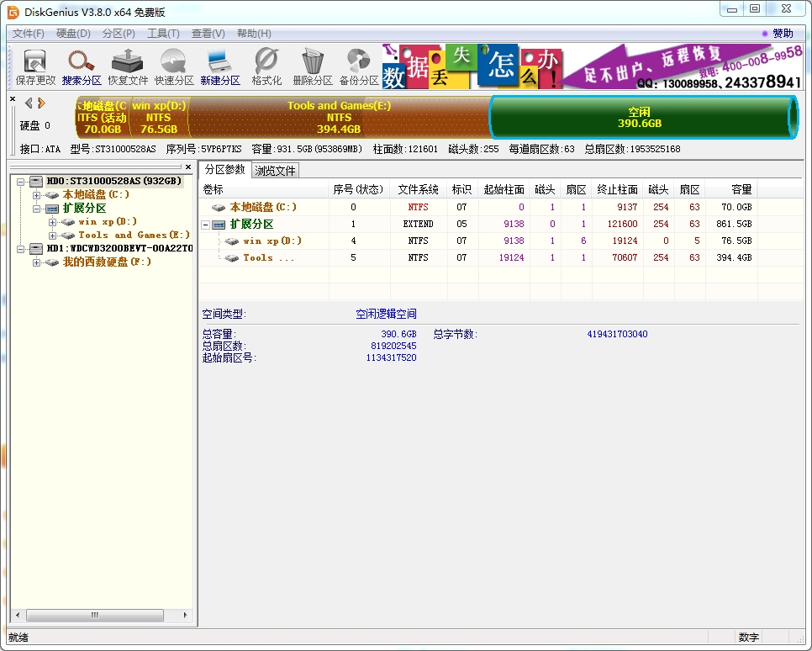This screenshot has height=651, width=812.
Task: Select the 空闲 390.6GB free space bar
Action: click(x=643, y=118)
